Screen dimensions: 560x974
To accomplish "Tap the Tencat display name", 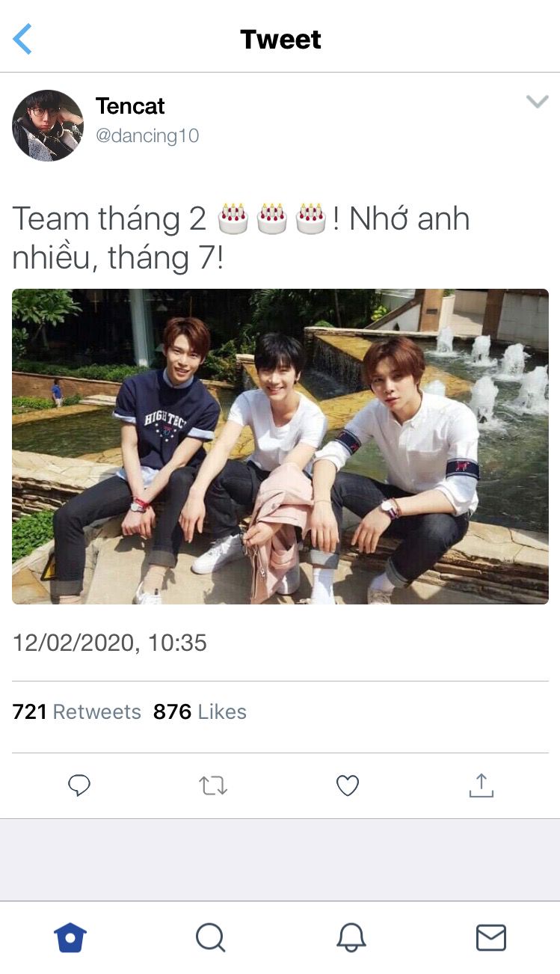I will point(130,106).
